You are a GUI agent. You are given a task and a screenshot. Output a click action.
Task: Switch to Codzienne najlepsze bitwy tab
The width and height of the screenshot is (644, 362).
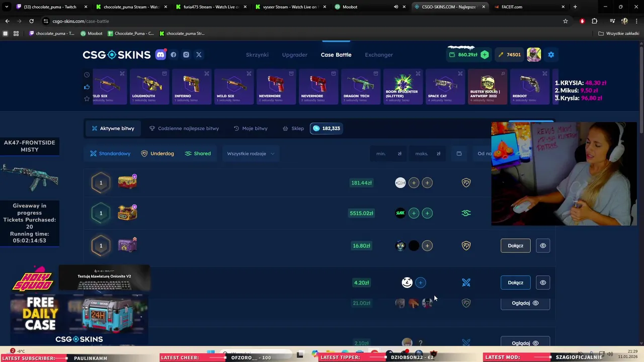[x=184, y=128]
